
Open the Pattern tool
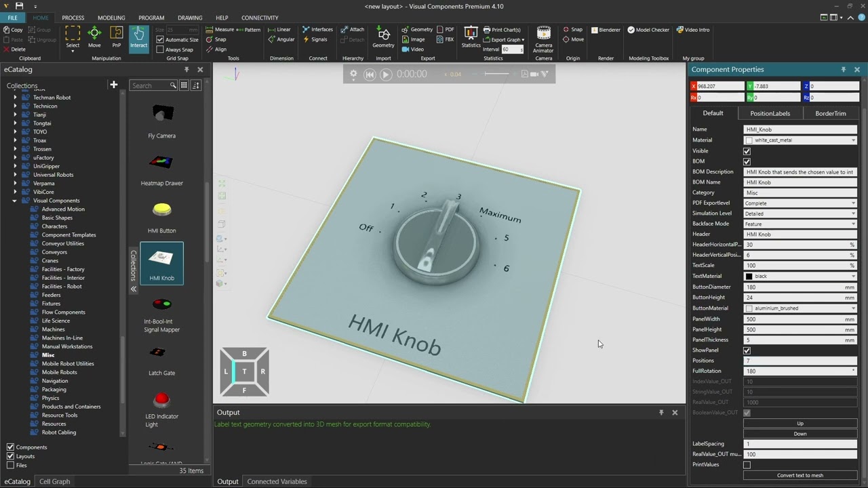coord(248,30)
